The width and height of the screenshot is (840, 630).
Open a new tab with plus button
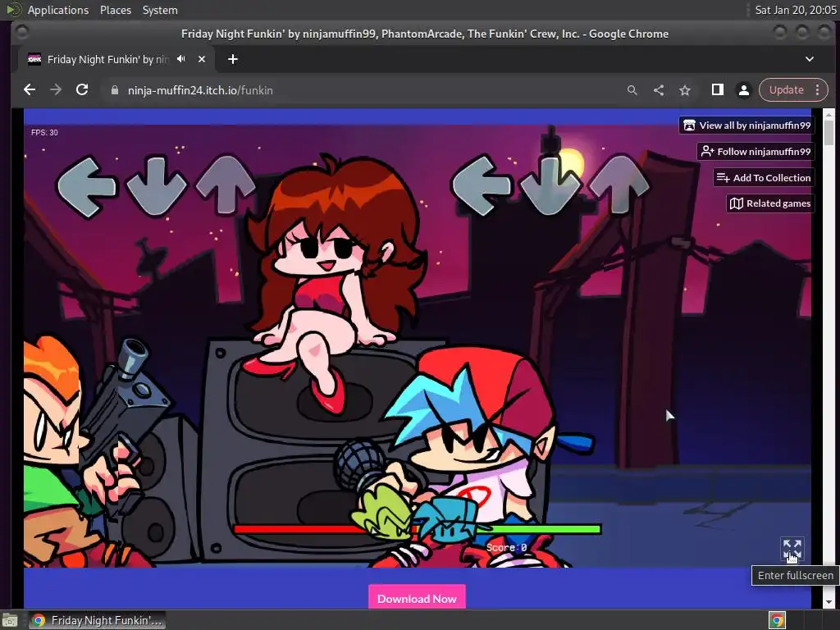point(232,59)
